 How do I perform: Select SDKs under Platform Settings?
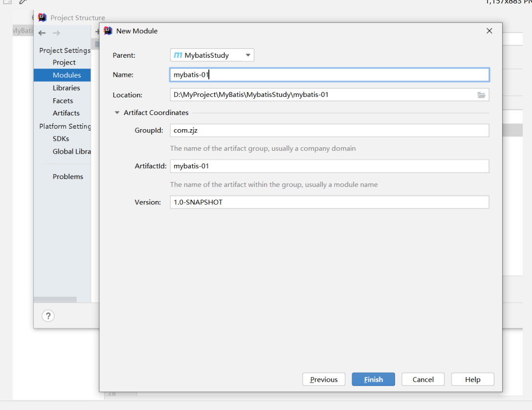61,138
